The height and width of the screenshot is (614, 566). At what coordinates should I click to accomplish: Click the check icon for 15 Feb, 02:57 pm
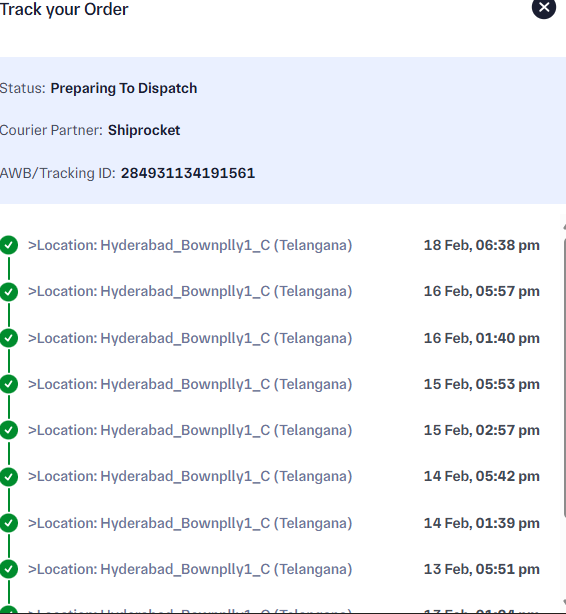pyautogui.click(x=9, y=430)
